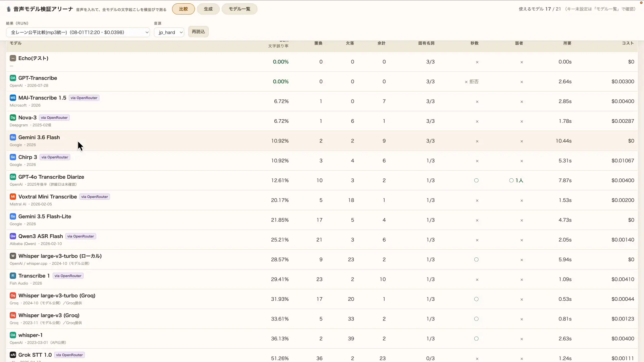This screenshot has height=362, width=644.
Task: Click the GPT-4o Transcribe Diarize icon
Action: 13,177
